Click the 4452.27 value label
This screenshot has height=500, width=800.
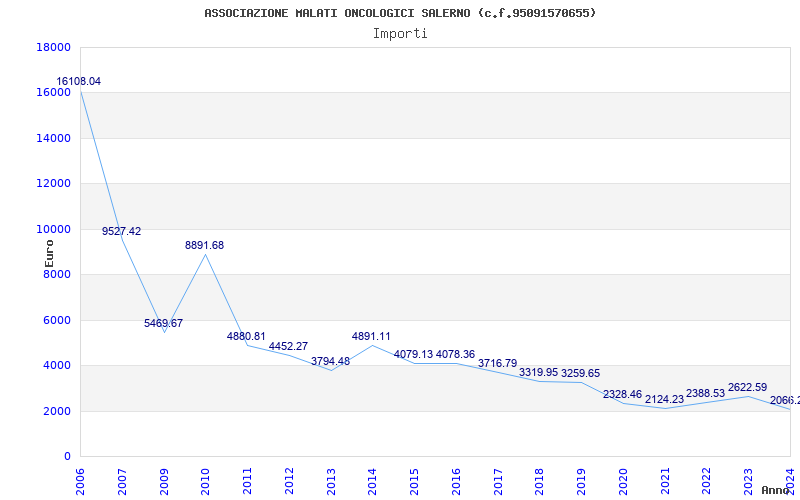(288, 346)
